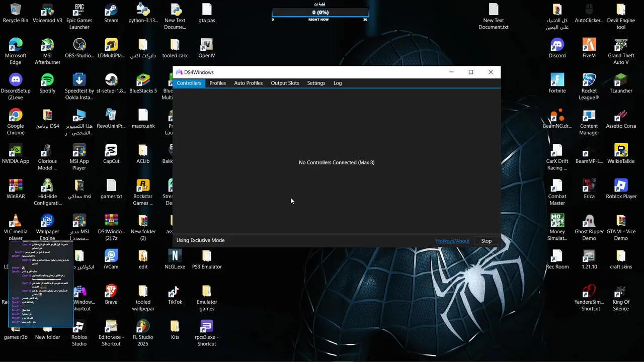Select the FL Studio 2025 icon
The image size is (644, 362).
coord(143,333)
